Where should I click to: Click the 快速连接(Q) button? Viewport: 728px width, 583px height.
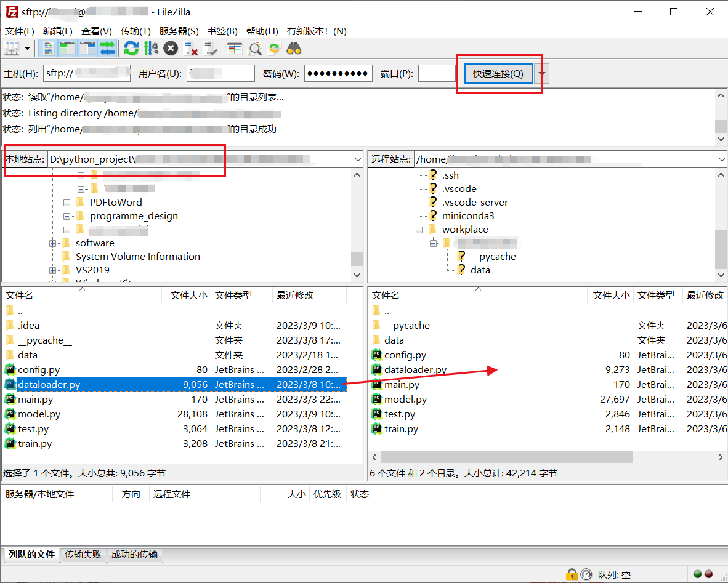498,73
